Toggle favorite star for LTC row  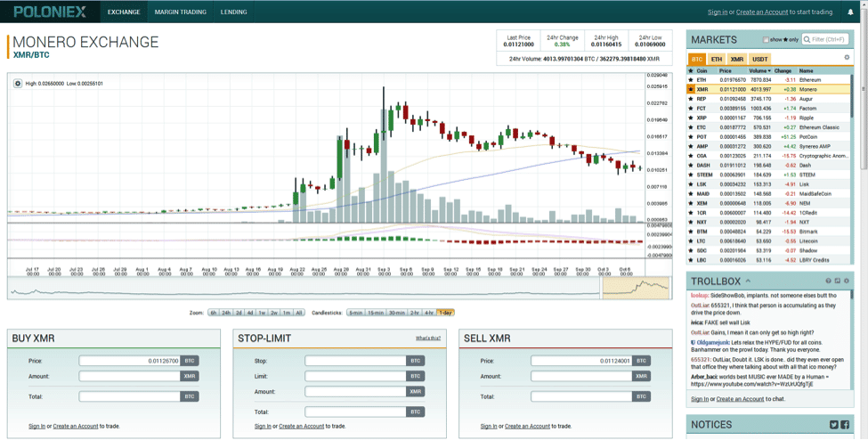(690, 241)
